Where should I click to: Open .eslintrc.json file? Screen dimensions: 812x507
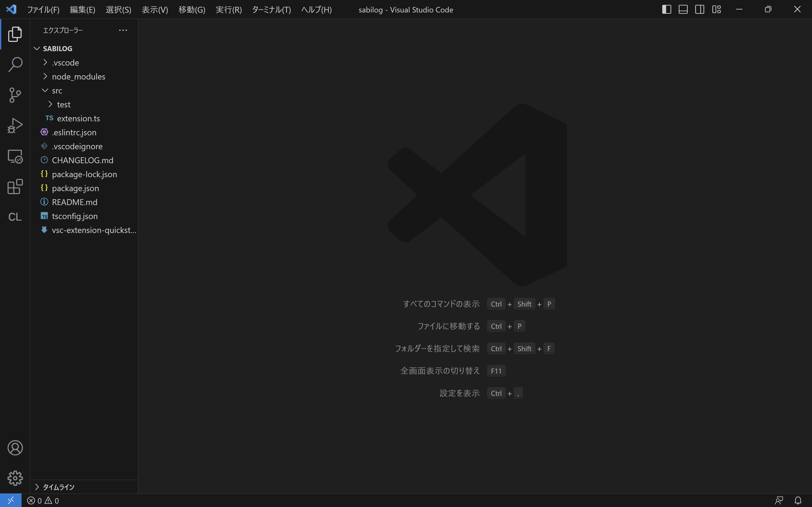click(84, 132)
